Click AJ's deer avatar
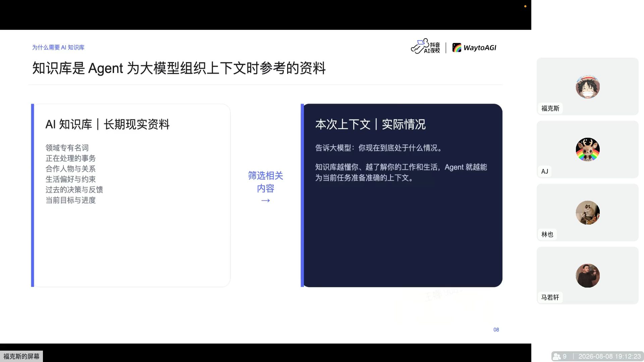 coord(588,149)
